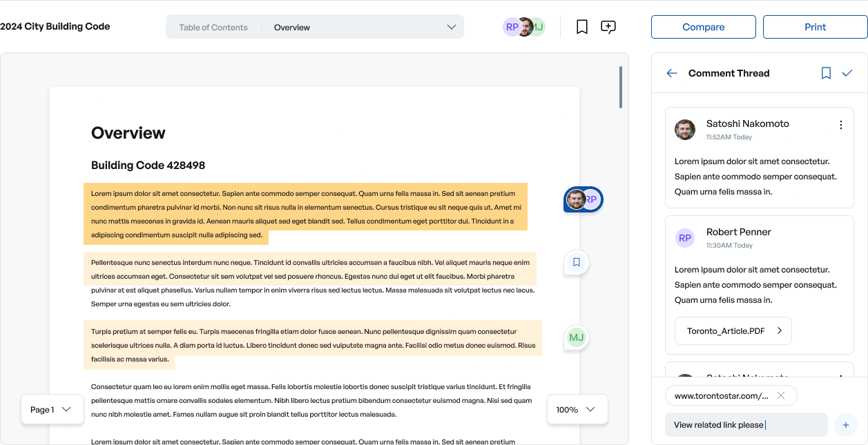Open MJ comment marker beside third paragraph

pos(576,338)
